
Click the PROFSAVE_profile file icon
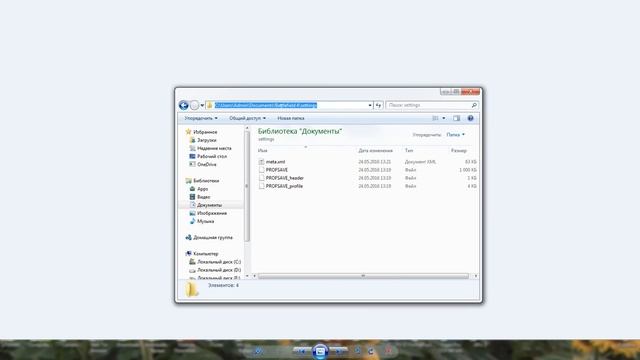(262, 186)
